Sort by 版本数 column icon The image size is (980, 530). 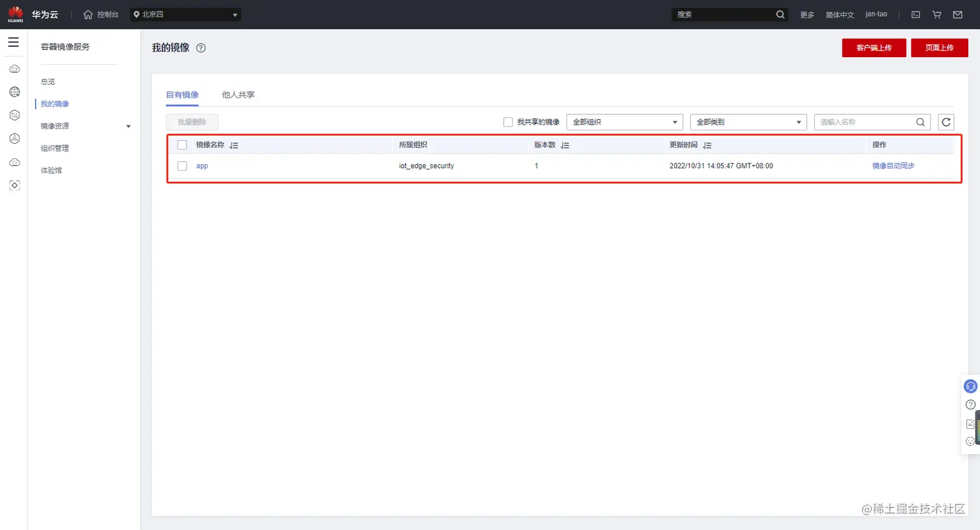(x=565, y=145)
